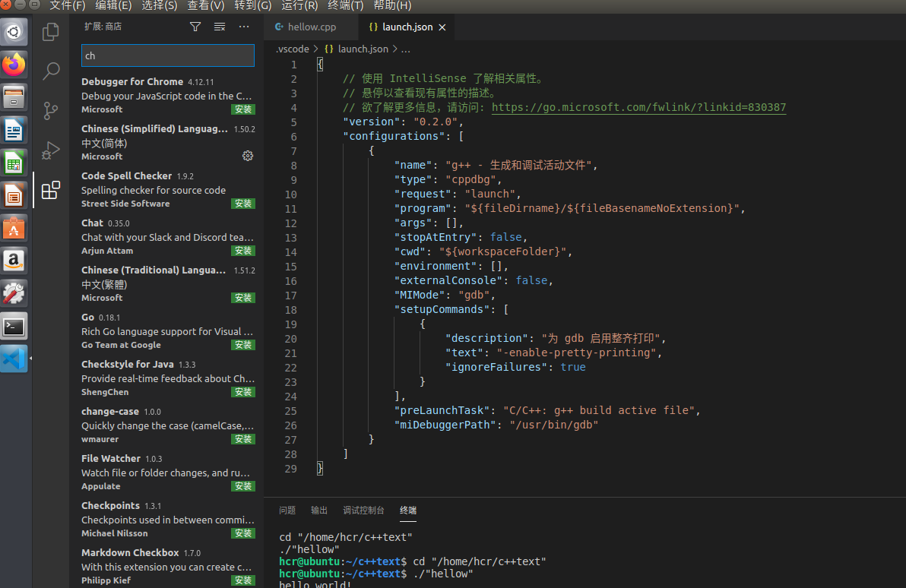Viewport: 906px width, 588px height.
Task: Open System Settings tools icon in dock
Action: [x=14, y=294]
